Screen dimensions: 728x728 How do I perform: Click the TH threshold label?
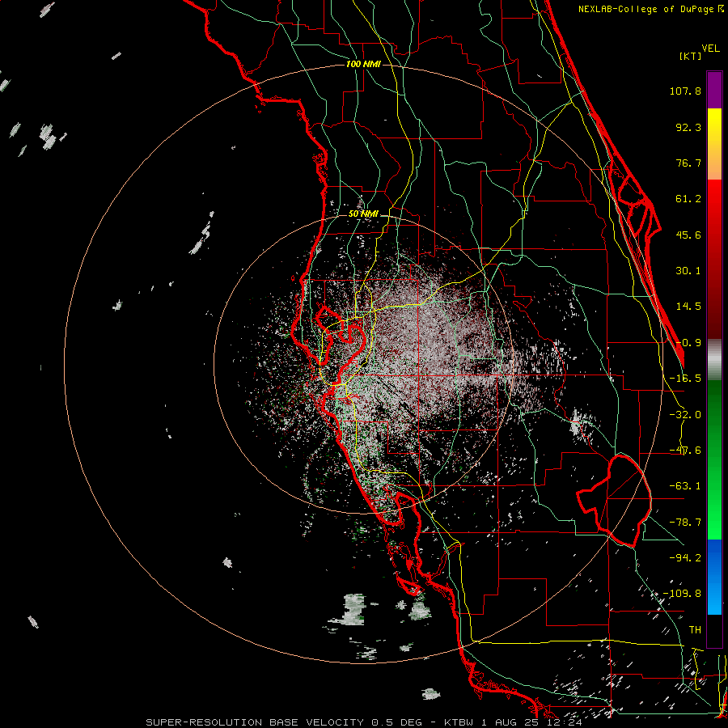pyautogui.click(x=695, y=630)
